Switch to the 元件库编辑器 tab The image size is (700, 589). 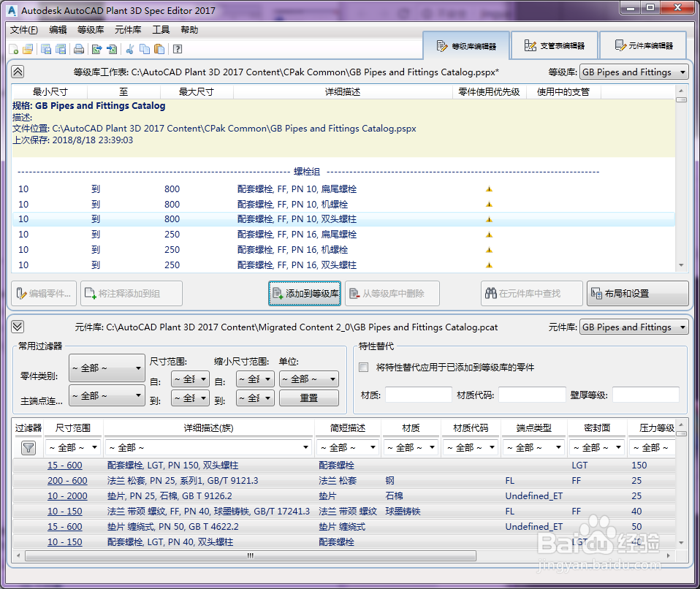tap(643, 45)
